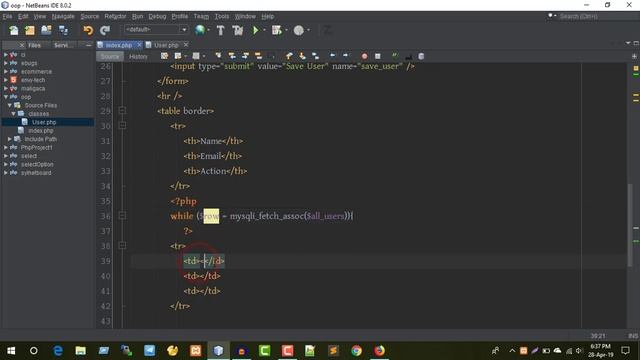Expand the ecommerce project node
Image resolution: width=640 pixels, height=360 pixels.
click(x=5, y=71)
